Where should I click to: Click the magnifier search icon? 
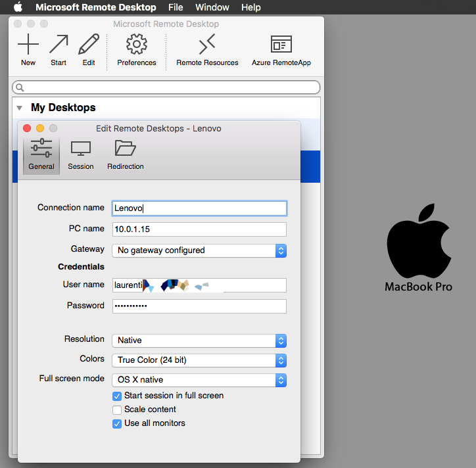click(20, 87)
